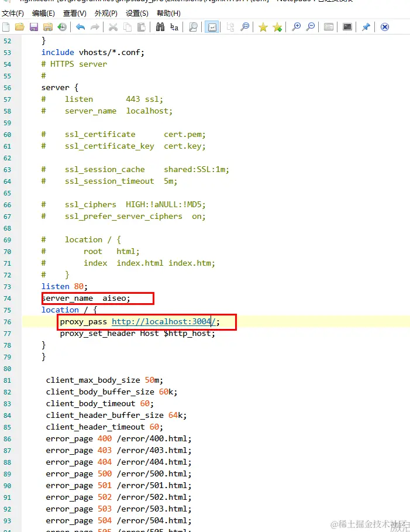Open the 查看(V) menu

pyautogui.click(x=75, y=13)
